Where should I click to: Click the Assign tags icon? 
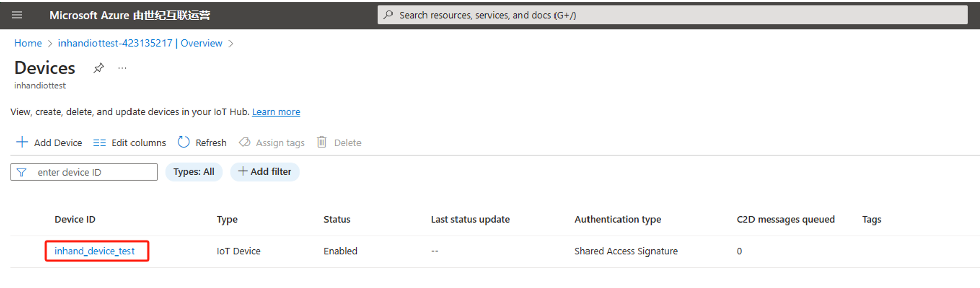point(245,142)
